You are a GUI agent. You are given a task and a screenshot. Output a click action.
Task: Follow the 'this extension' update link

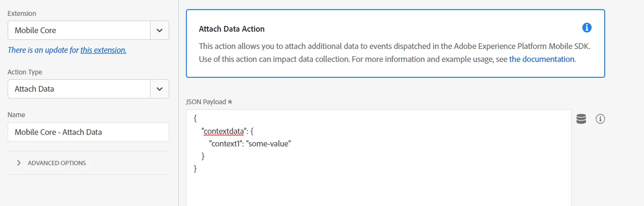103,50
